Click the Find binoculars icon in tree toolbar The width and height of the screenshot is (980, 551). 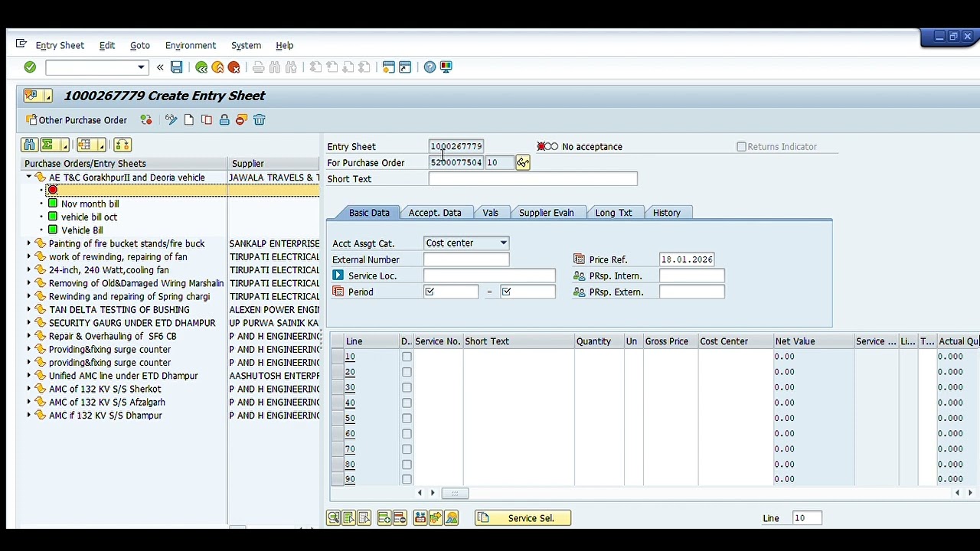point(29,145)
